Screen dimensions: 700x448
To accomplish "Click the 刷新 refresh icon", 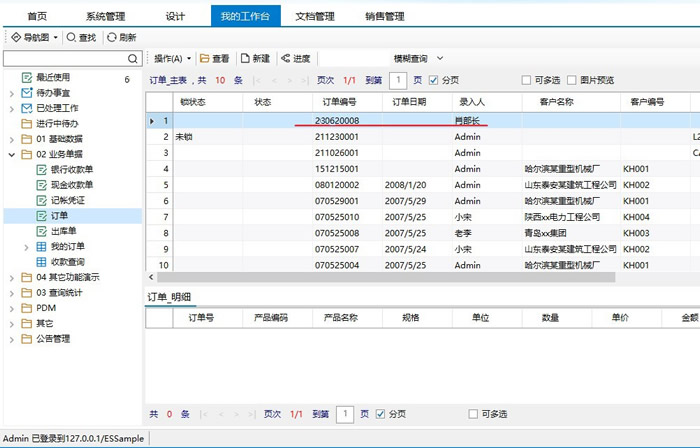I will pos(111,37).
